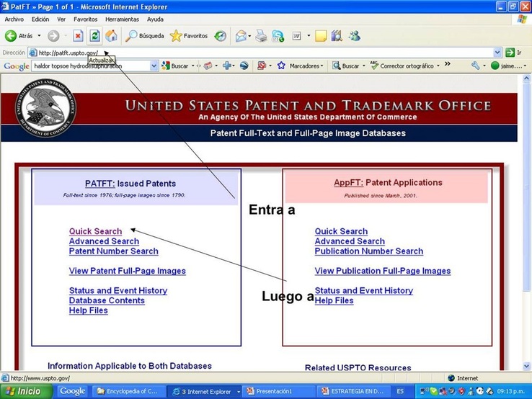
Task: Click the USPTO seal logo
Action: (45, 109)
